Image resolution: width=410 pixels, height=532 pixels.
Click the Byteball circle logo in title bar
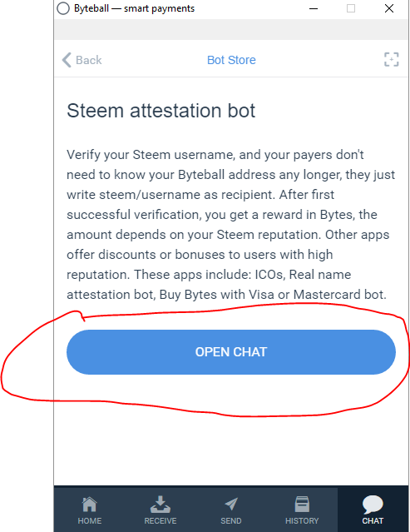(63, 8)
